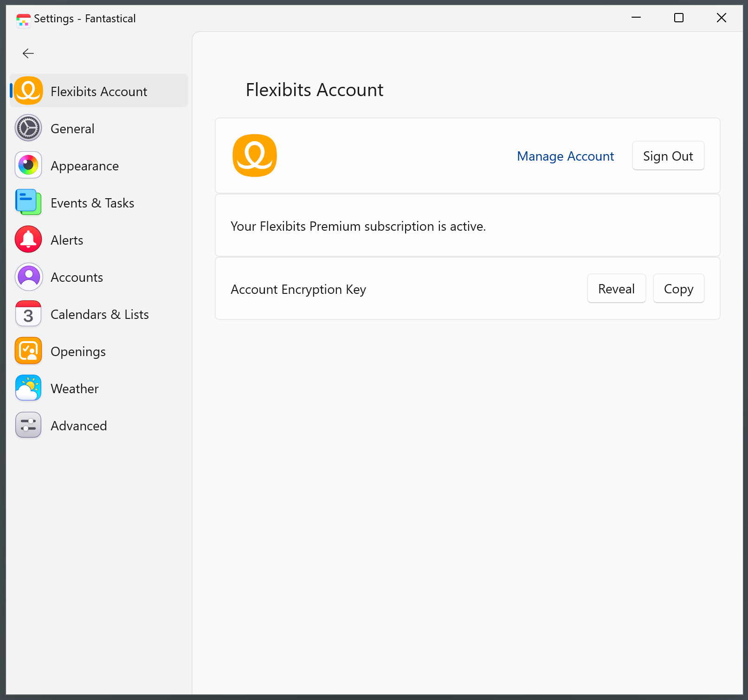Click the General gear icon

click(x=28, y=128)
